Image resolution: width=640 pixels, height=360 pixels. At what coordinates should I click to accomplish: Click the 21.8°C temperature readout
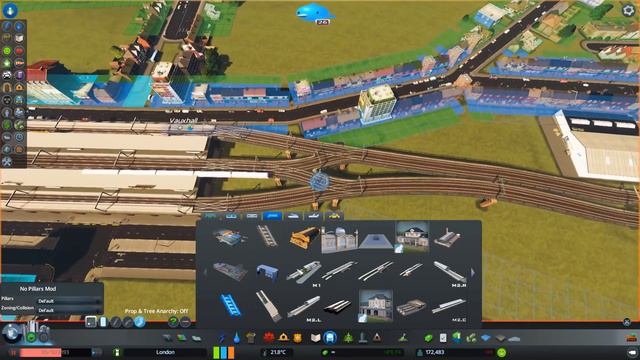pyautogui.click(x=278, y=352)
